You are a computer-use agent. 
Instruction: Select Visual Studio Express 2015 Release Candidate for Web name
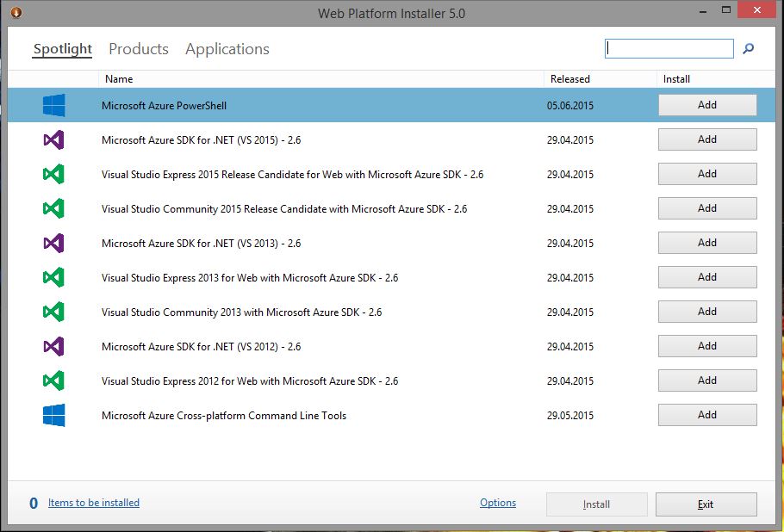pos(293,175)
